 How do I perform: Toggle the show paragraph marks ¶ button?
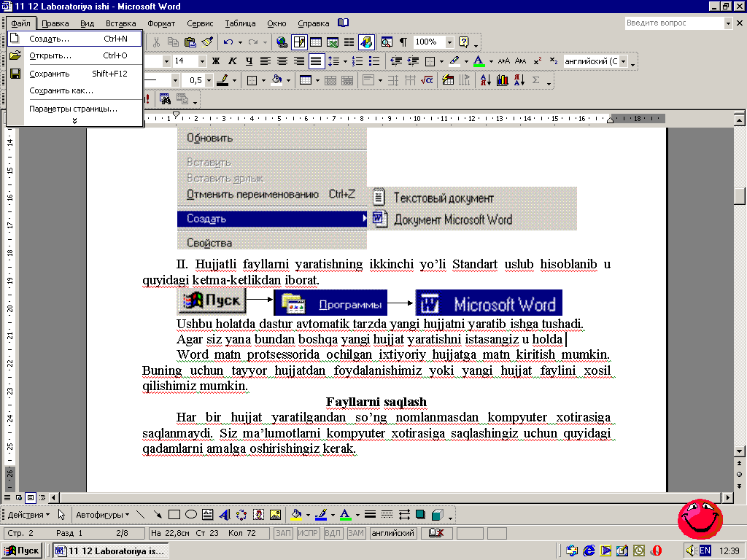(403, 42)
